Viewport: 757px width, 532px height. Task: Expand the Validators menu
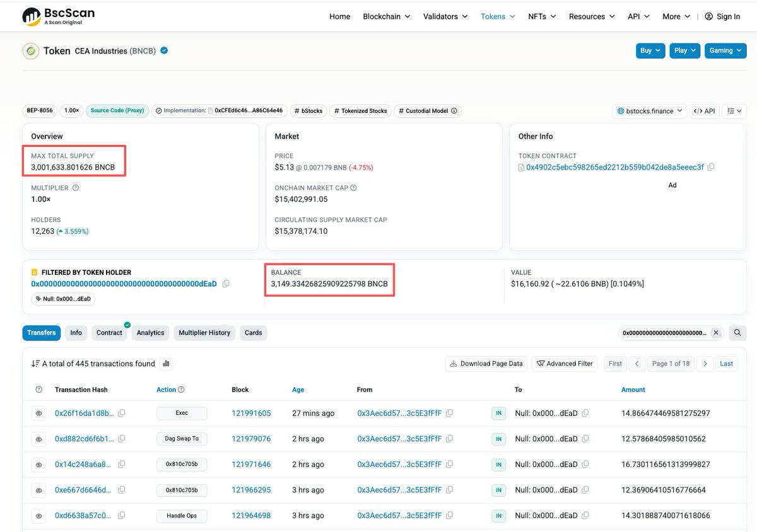[x=445, y=16]
